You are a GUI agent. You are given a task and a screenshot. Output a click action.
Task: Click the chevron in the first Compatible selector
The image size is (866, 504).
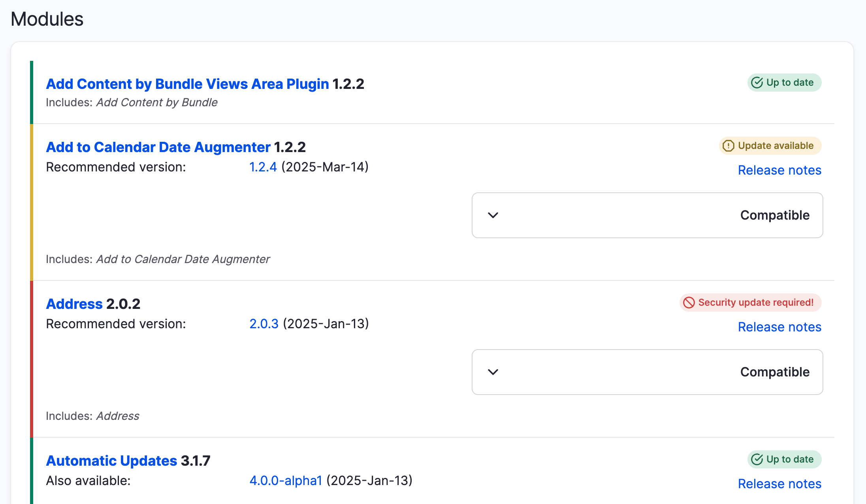493,215
